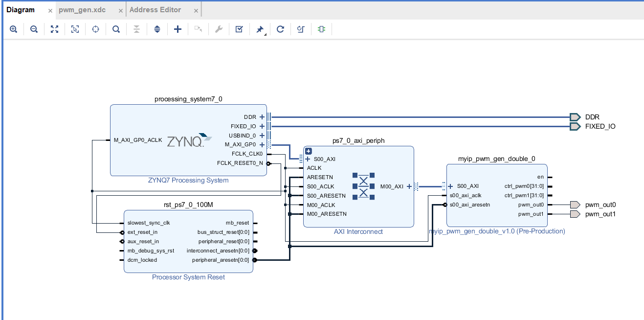This screenshot has width=644, height=320.
Task: Select the pwm_out0 external port
Action: pyautogui.click(x=576, y=205)
